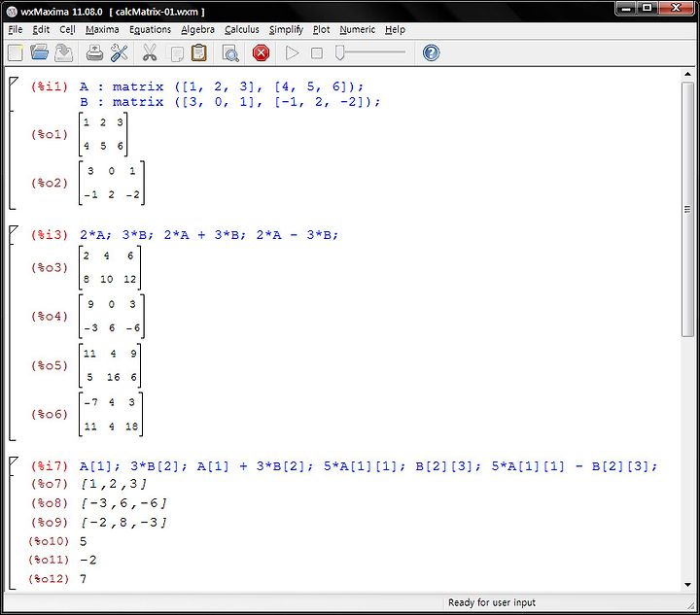The width and height of the screenshot is (700, 615).
Task: Select the %o3 output matrix
Action: point(110,267)
